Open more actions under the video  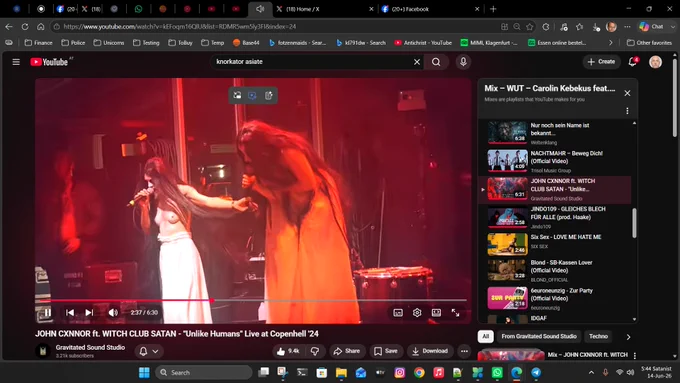pyautogui.click(x=464, y=351)
